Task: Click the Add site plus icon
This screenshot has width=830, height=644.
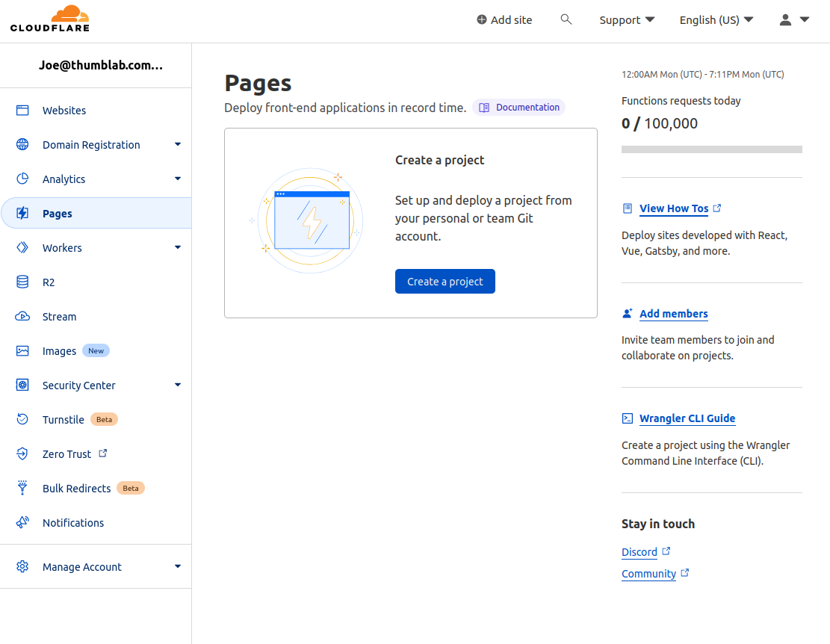Action: tap(482, 19)
